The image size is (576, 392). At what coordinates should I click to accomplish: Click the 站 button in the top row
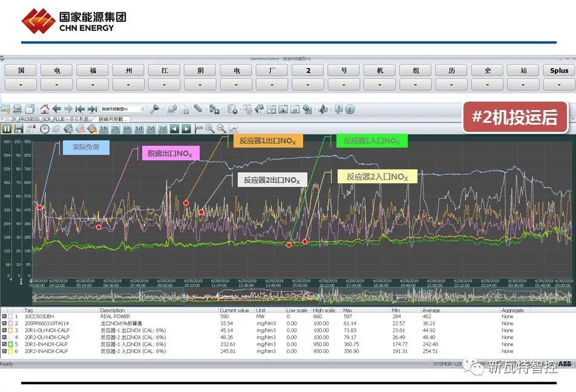tap(523, 70)
